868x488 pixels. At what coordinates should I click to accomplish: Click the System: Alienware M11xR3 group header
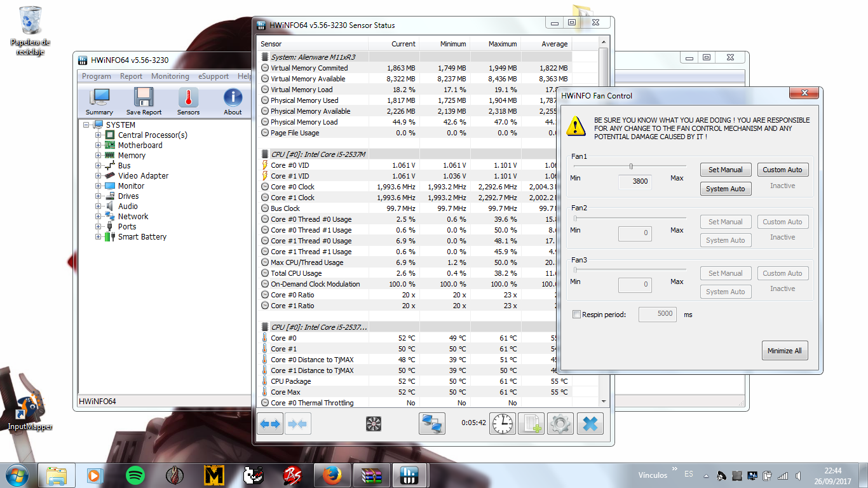click(416, 57)
